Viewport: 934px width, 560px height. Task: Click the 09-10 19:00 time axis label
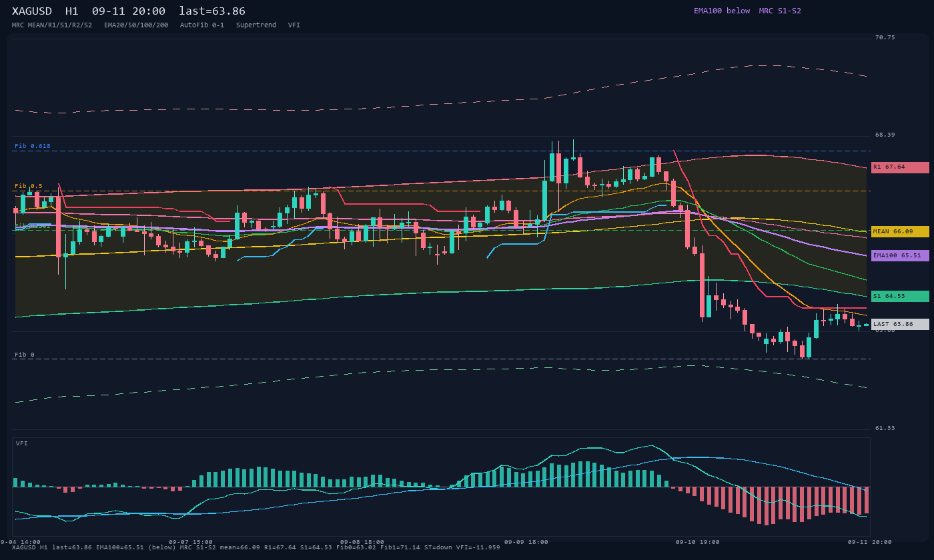698,542
